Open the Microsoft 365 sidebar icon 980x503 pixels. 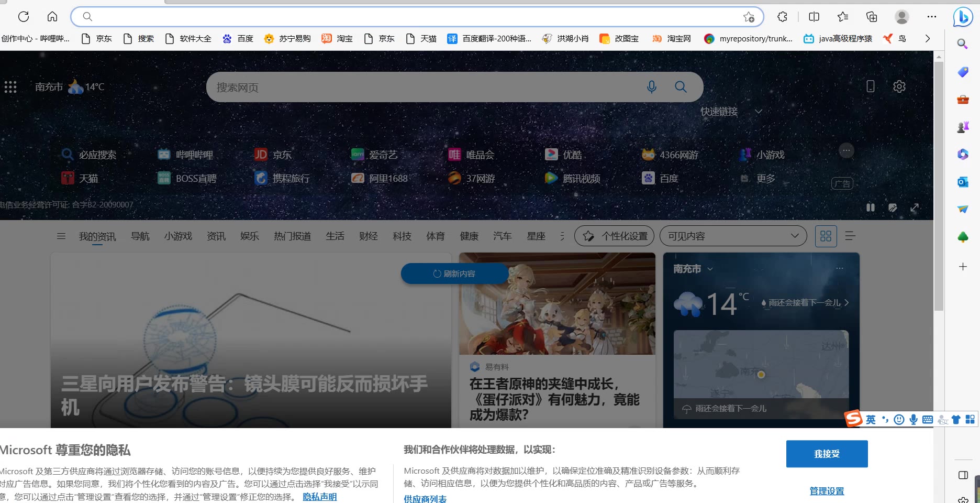click(x=963, y=154)
